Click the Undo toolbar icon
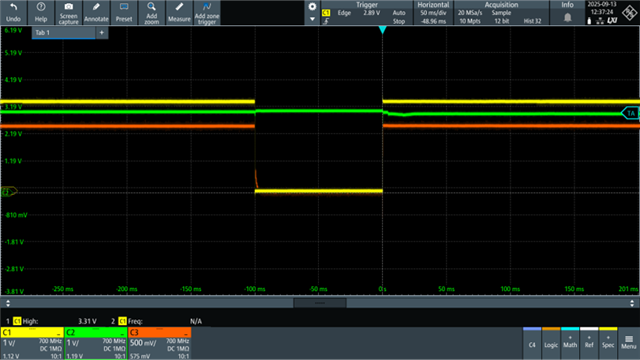 (x=13, y=12)
